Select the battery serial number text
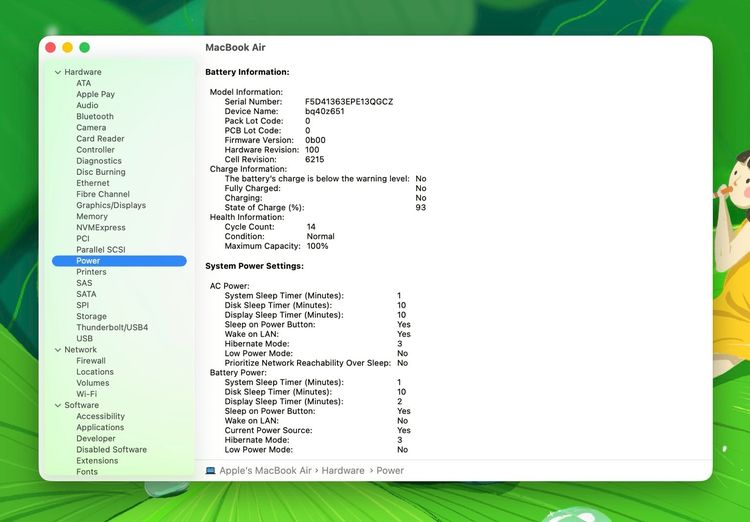The height and width of the screenshot is (522, 750). tap(349, 101)
